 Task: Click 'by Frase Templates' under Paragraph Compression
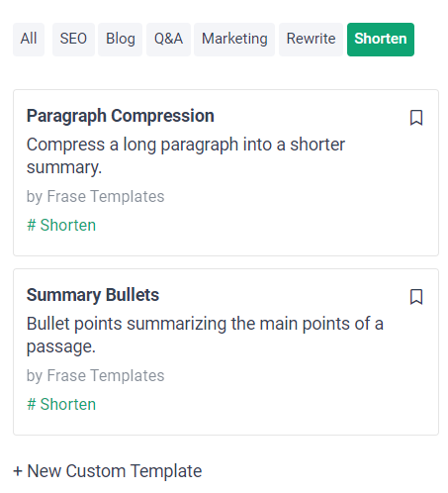95,197
